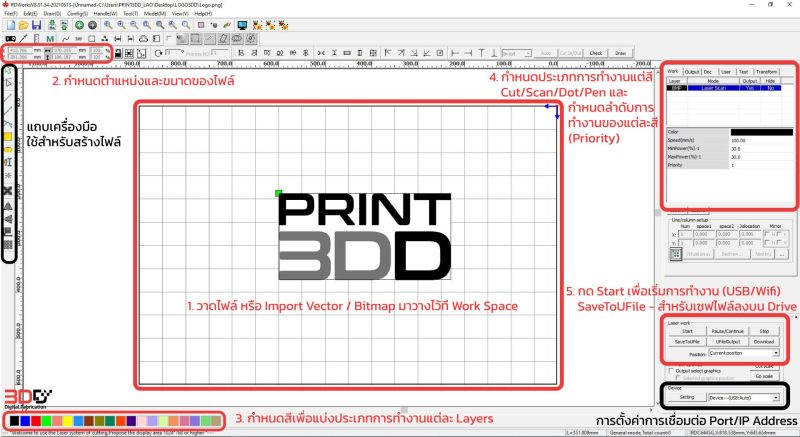Click the UFileOutput button
800x437 pixels.
coord(728,342)
